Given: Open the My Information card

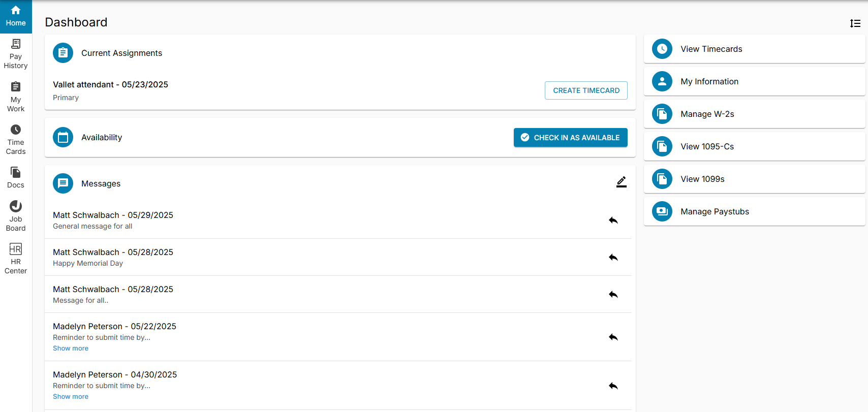Looking at the screenshot, I should tap(754, 81).
